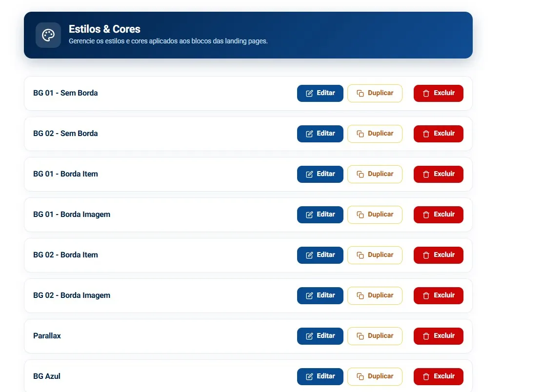Edit the BG 02 - Borda Imagem style
The image size is (542, 392).
(320, 295)
